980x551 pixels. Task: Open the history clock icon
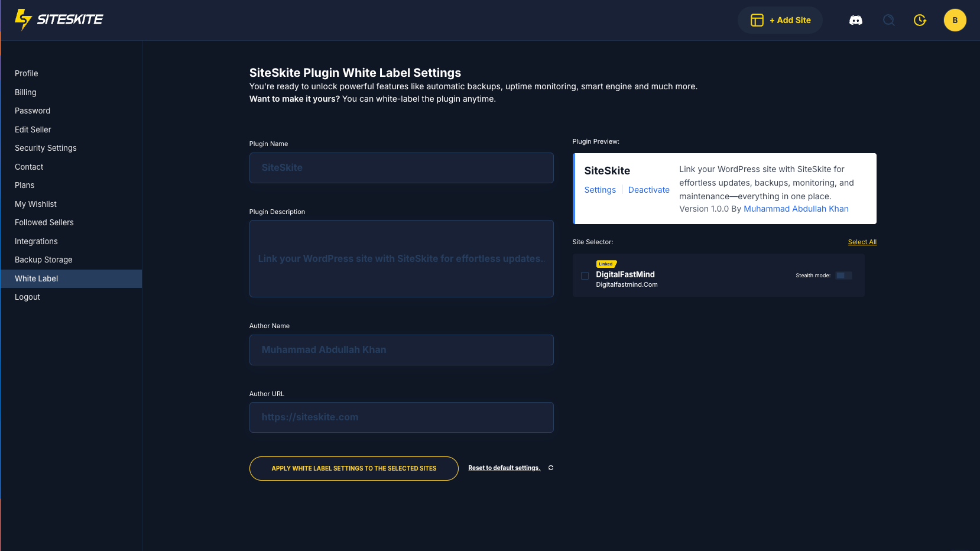[920, 20]
